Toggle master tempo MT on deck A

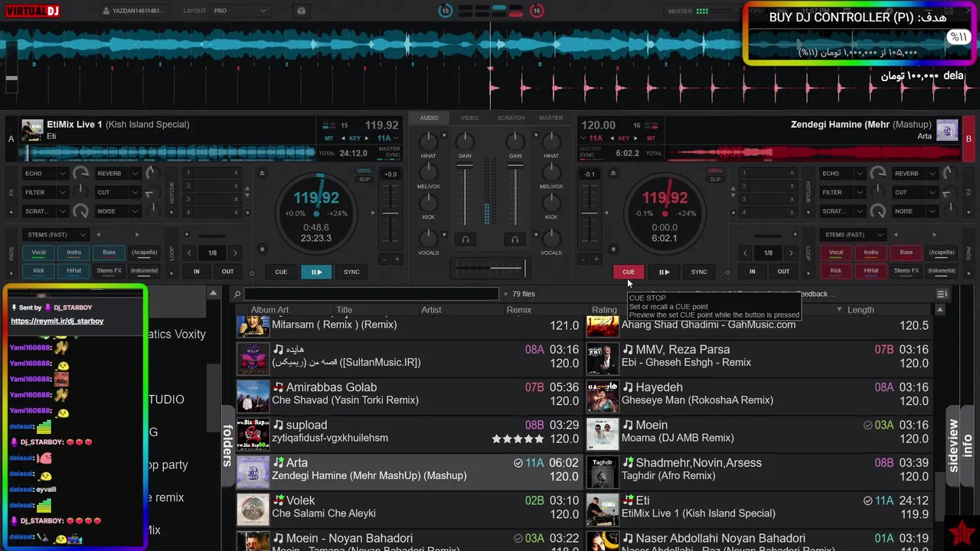(328, 139)
